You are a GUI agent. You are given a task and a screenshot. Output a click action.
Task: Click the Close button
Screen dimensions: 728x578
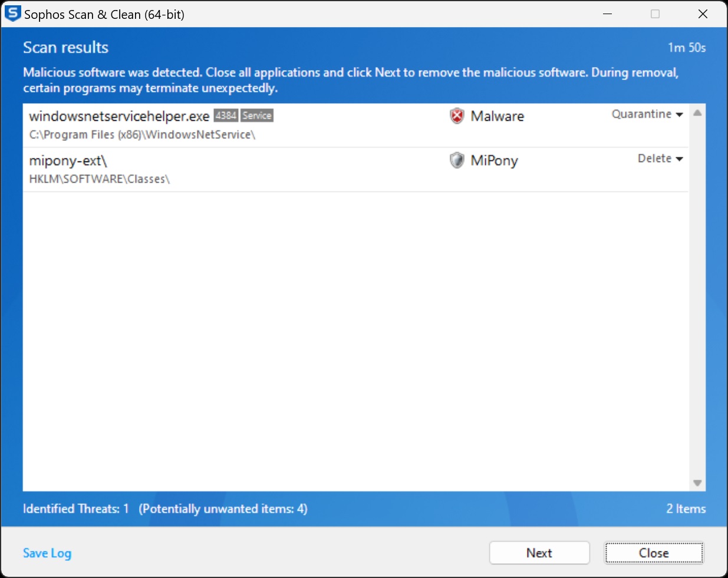pos(654,553)
